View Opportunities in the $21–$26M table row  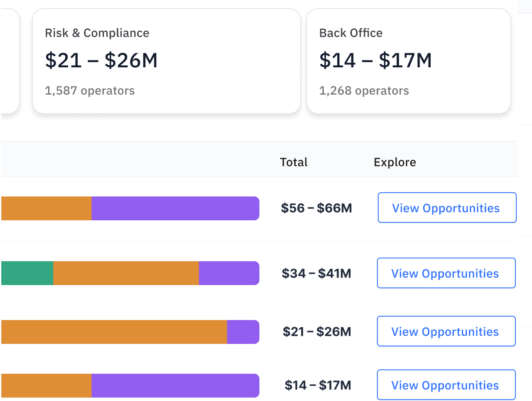[x=446, y=331]
